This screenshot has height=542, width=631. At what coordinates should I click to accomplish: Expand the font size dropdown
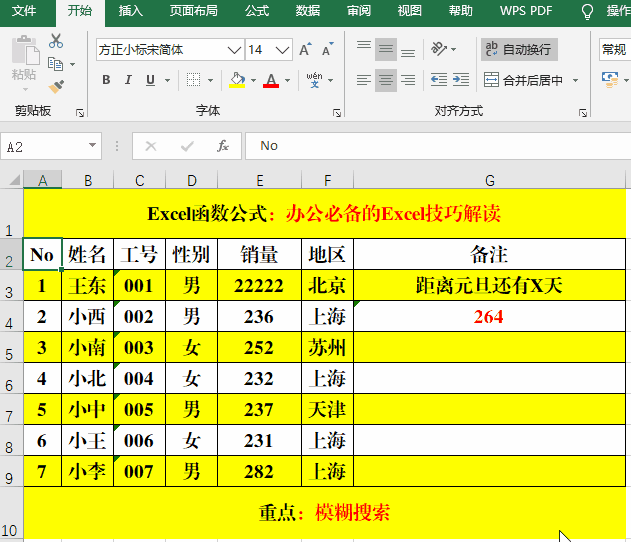tap(283, 49)
